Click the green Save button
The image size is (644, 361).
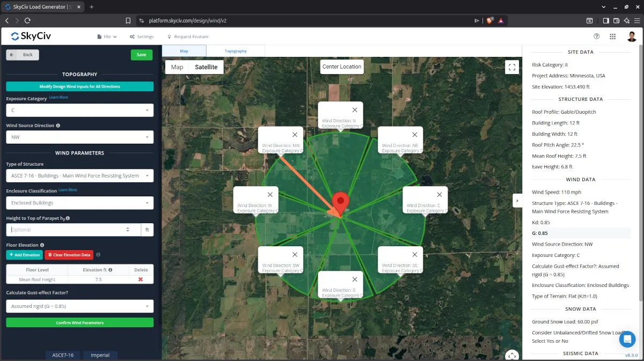tap(141, 55)
